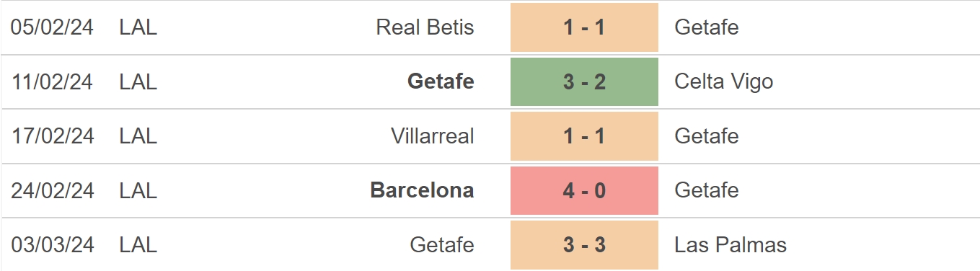Select the 17/02/24 match date

point(53,135)
